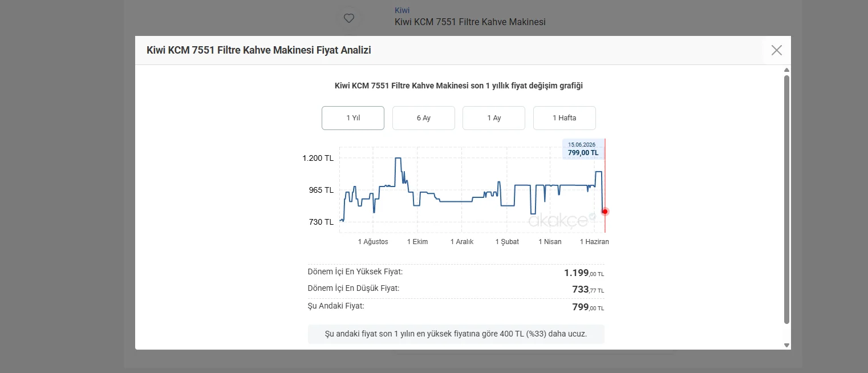Viewport: 868px width, 373px height.
Task: Click the 15.06.2026 price tooltip
Action: pyautogui.click(x=583, y=149)
